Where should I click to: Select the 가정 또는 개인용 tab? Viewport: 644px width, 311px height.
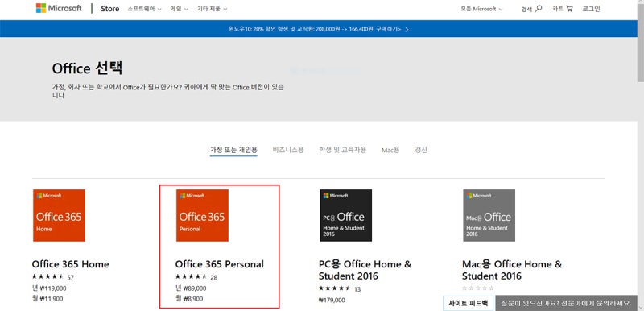(233, 150)
